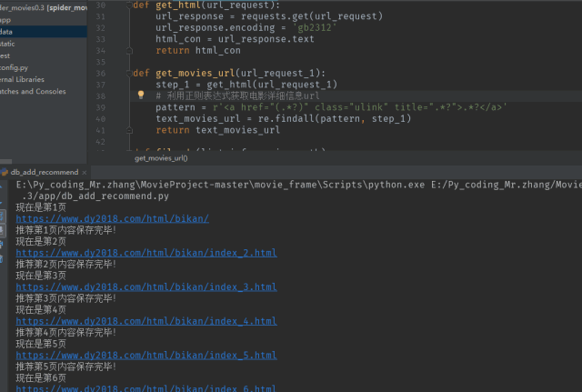The height and width of the screenshot is (392, 582).
Task: Close the db_add_recommend run tab
Action: [85, 173]
